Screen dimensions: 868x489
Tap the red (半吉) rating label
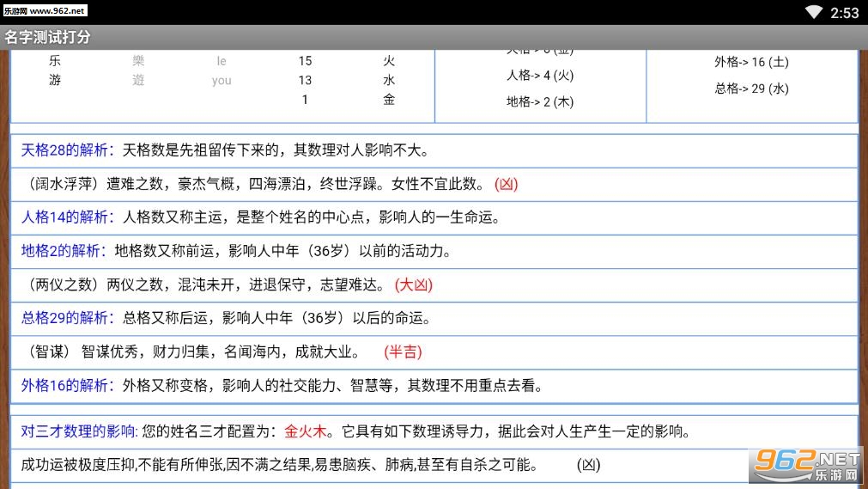(403, 352)
